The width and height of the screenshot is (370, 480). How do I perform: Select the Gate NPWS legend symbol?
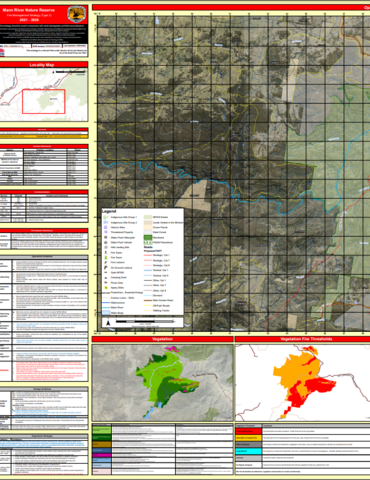click(106, 272)
